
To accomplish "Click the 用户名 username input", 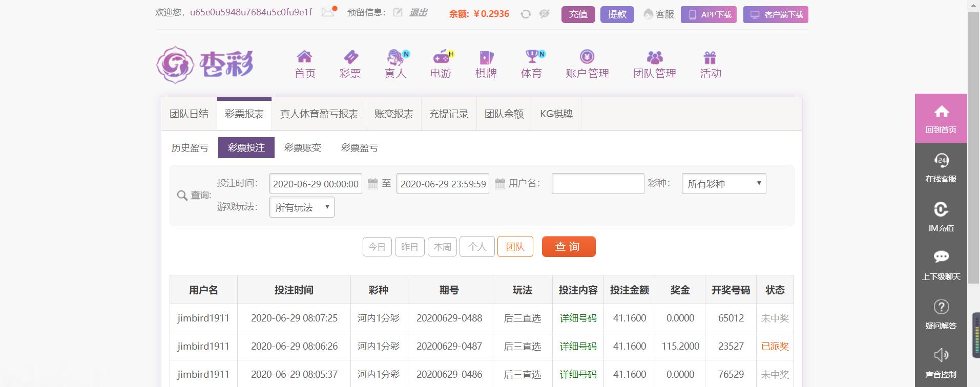I will [x=598, y=184].
